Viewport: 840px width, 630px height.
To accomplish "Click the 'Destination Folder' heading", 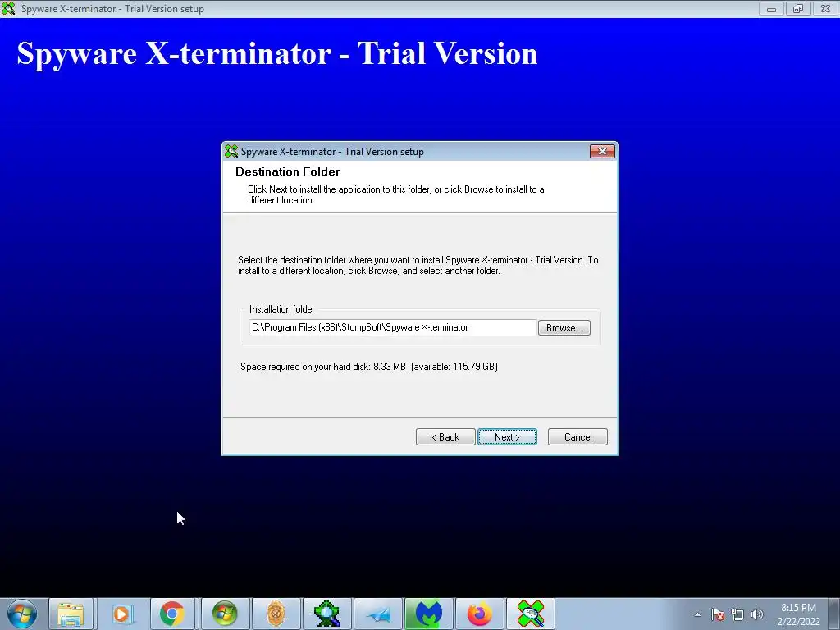I will [x=288, y=171].
